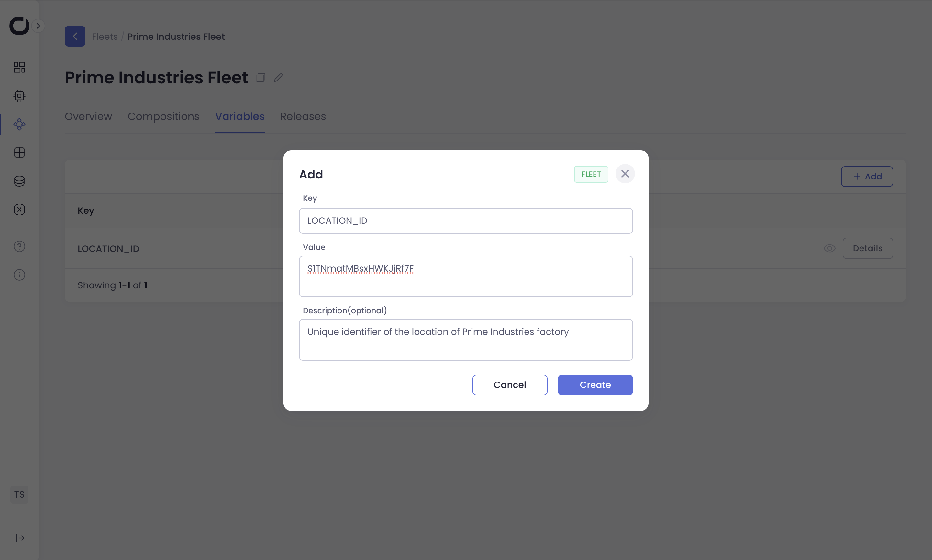This screenshot has height=560, width=932.
Task: Open the dashboard grid icon in sidebar
Action: point(19,67)
